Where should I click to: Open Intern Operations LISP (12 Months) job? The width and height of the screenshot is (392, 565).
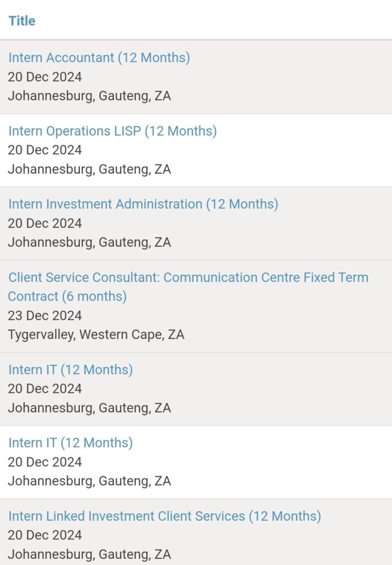pos(112,131)
